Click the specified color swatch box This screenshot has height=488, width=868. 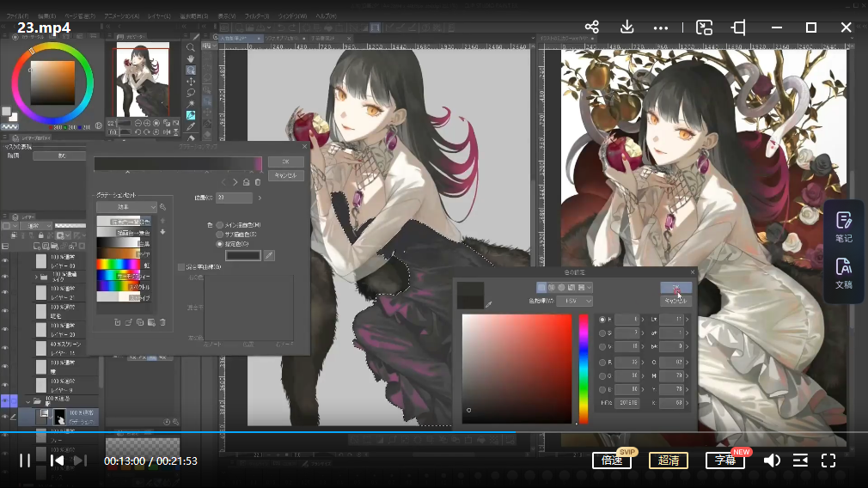tap(243, 255)
